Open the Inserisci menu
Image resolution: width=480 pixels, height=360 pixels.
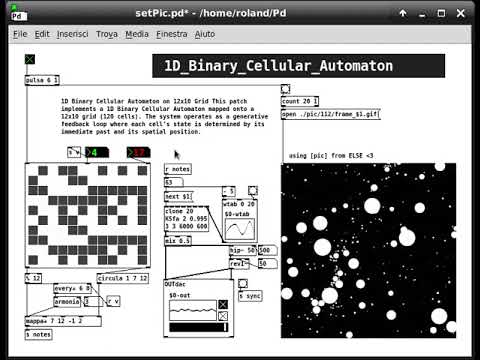(72, 34)
